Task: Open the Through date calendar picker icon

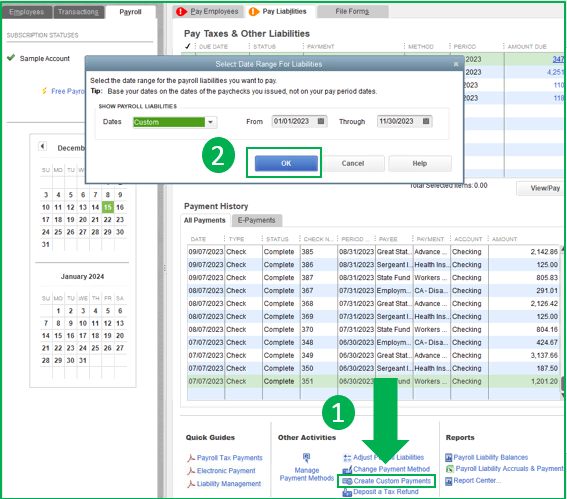Action: point(426,121)
